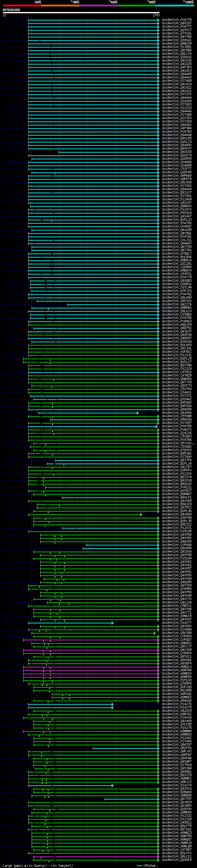Image resolution: width=197 pixels, height=868 pixels.
Task: Click the red 20% identity legend segment
Action: click(22, 6)
